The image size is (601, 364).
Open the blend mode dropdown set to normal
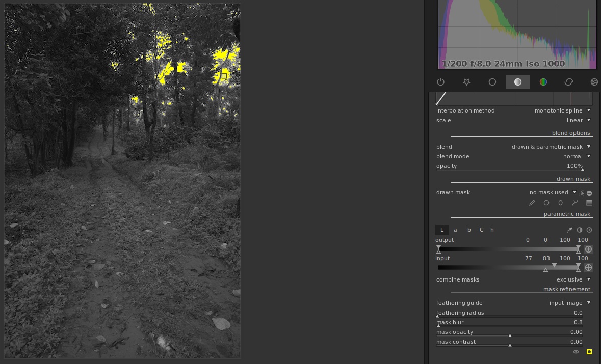[577, 156]
